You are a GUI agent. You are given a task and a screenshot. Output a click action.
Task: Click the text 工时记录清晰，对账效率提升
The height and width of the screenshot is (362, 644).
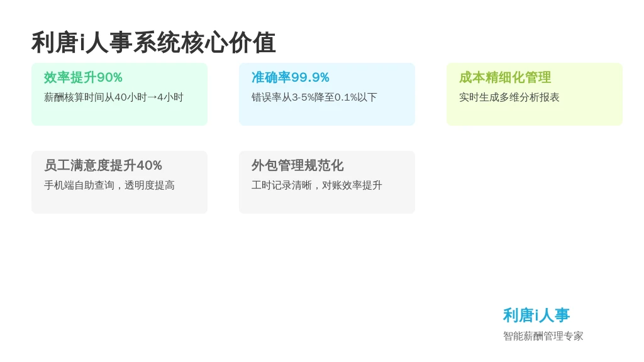click(316, 185)
